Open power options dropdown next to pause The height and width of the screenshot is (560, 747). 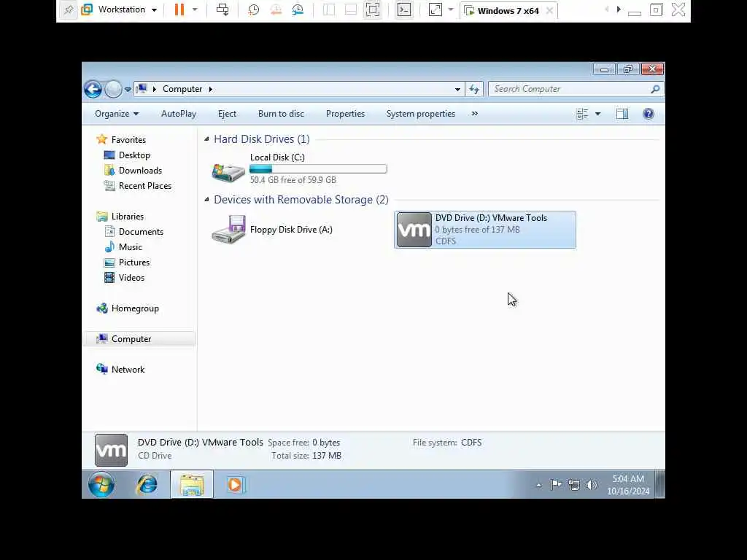coord(195,10)
